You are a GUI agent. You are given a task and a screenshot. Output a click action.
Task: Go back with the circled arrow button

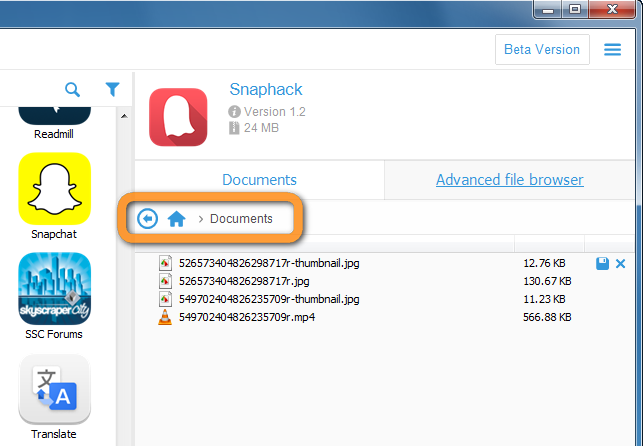[148, 218]
